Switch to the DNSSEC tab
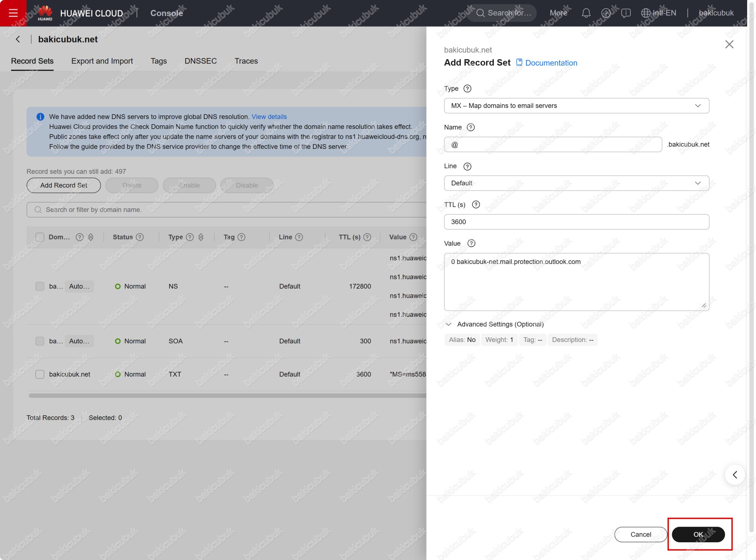756x560 pixels. [201, 61]
